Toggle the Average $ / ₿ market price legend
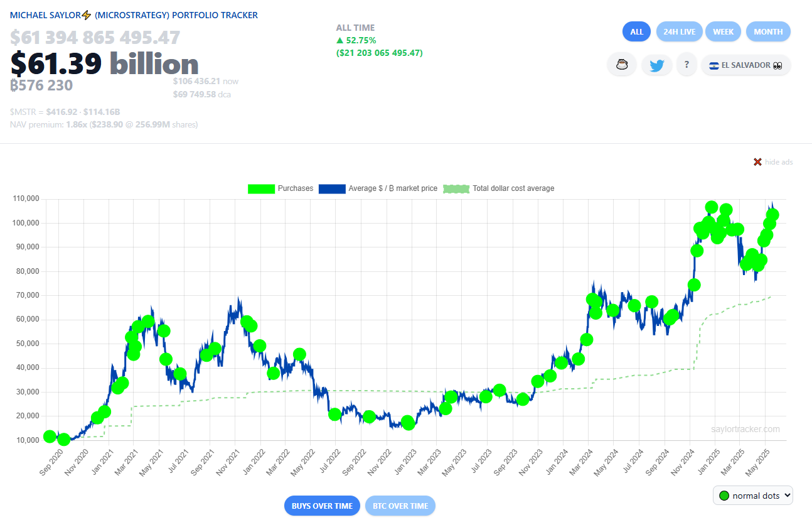This screenshot has height=532, width=812. (x=378, y=188)
